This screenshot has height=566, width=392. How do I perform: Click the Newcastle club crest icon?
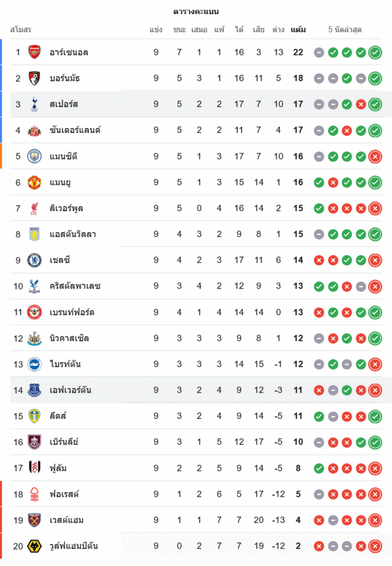pos(35,338)
